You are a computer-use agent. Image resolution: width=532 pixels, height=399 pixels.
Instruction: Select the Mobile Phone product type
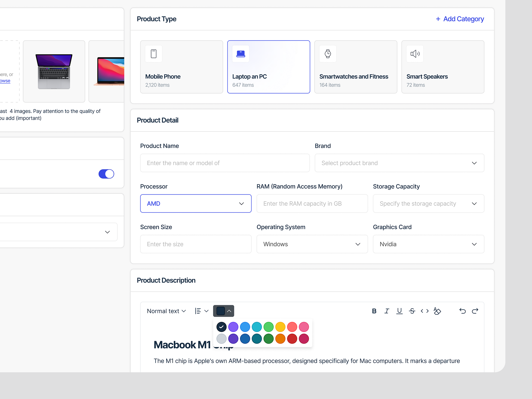pos(182,67)
